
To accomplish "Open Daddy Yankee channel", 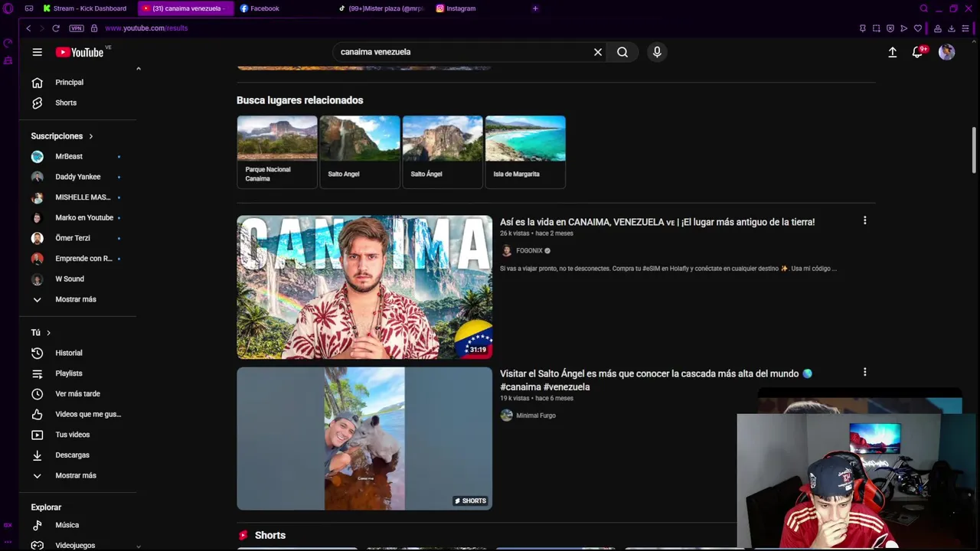I will point(79,177).
